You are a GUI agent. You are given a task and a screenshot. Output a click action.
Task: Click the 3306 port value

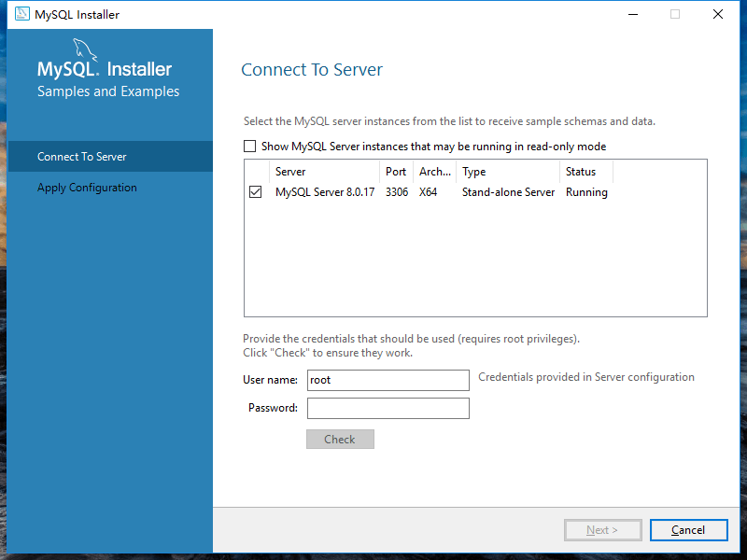tap(397, 192)
